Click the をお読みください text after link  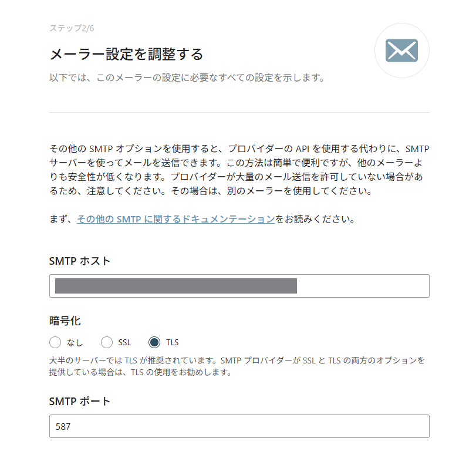[315, 219]
